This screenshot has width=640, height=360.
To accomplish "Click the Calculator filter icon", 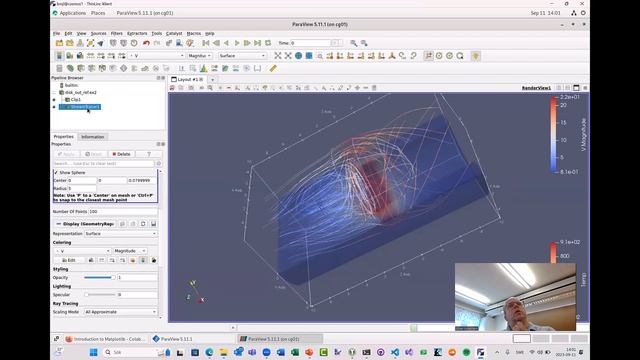I will 60,68.
